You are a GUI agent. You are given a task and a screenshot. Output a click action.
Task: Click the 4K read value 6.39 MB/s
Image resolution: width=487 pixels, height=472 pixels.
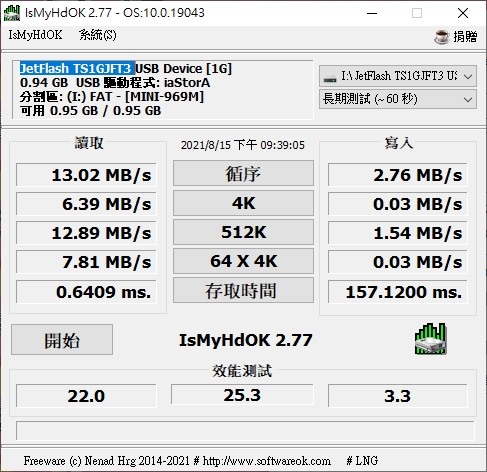coord(86,204)
